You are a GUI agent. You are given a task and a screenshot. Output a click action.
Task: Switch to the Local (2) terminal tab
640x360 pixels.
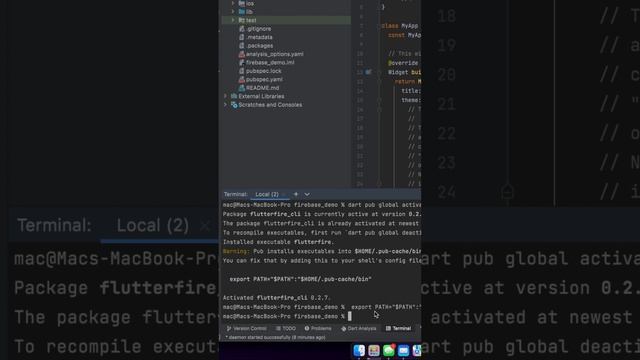tap(267, 194)
